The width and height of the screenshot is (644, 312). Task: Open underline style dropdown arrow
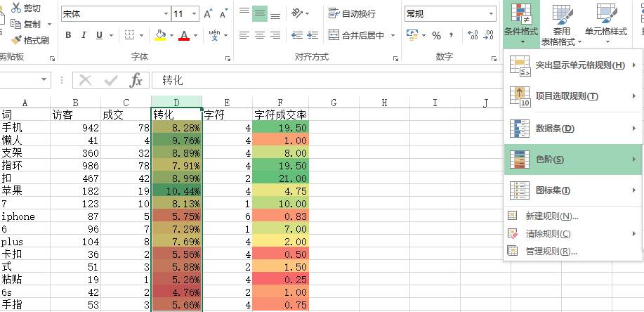point(111,36)
